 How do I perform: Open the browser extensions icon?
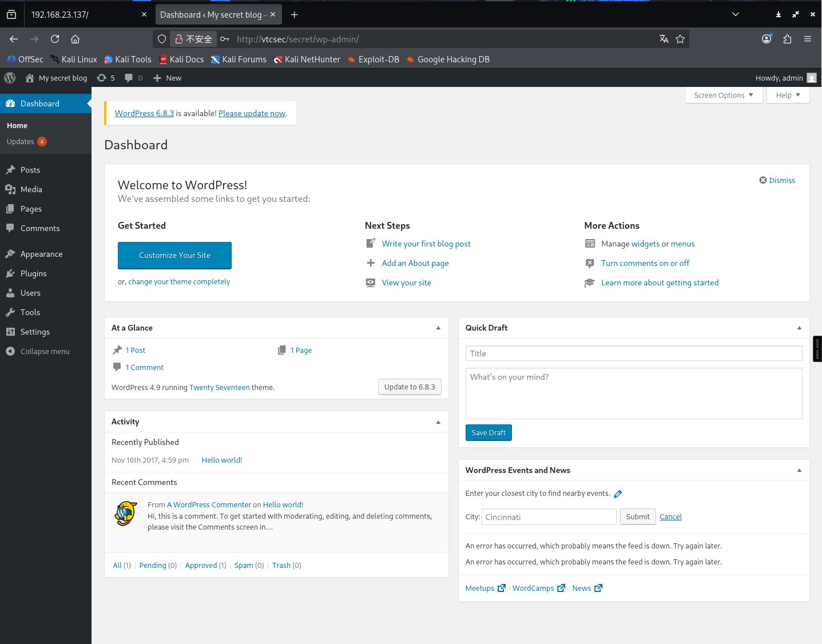pyautogui.click(x=787, y=39)
